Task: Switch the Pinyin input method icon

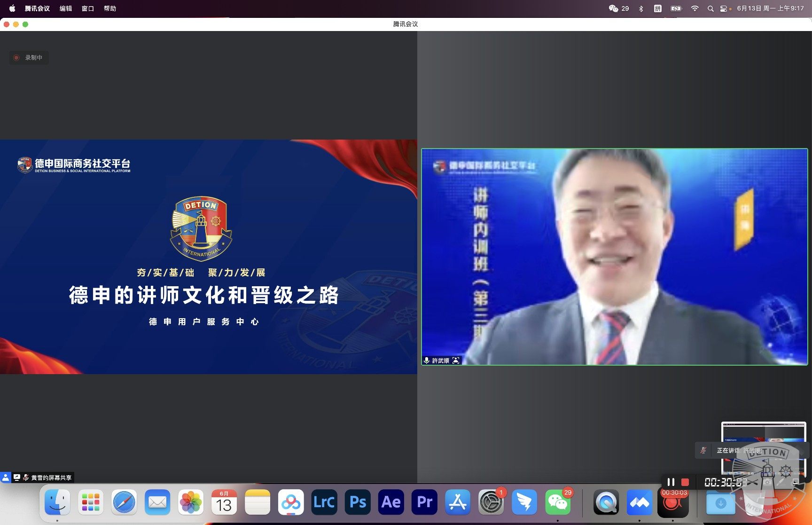Action: coord(657,8)
